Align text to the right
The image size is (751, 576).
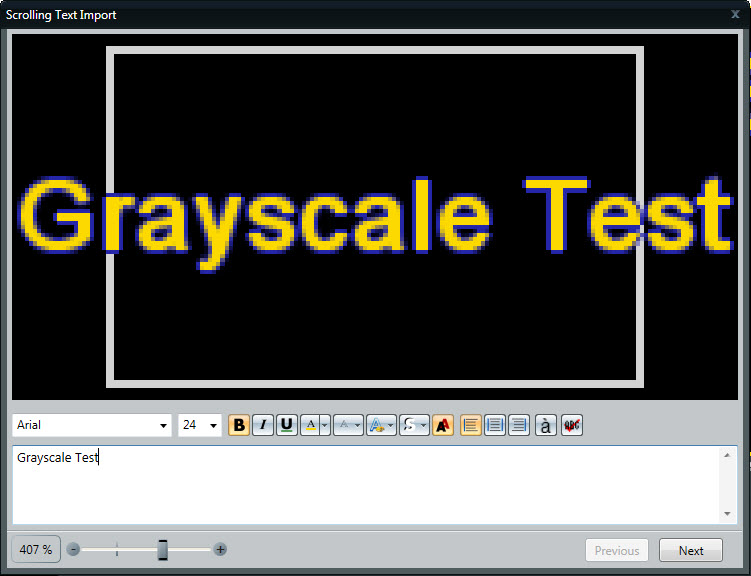tap(519, 425)
